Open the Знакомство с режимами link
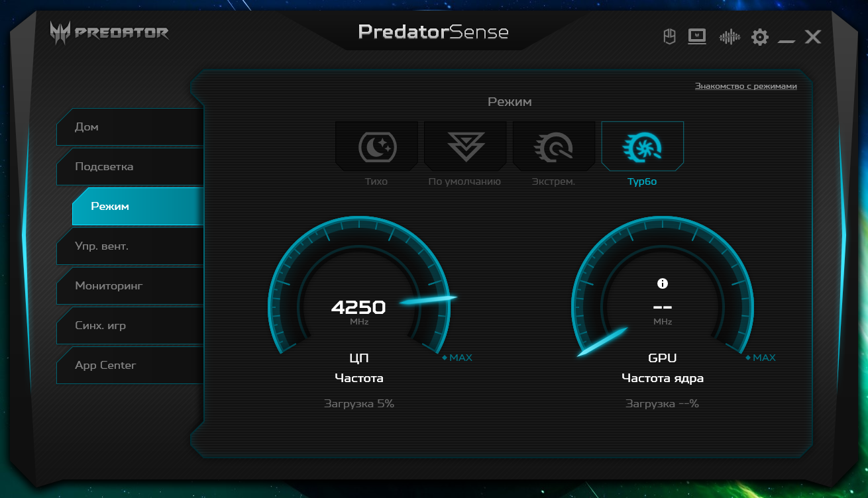This screenshot has width=868, height=498. coord(746,86)
